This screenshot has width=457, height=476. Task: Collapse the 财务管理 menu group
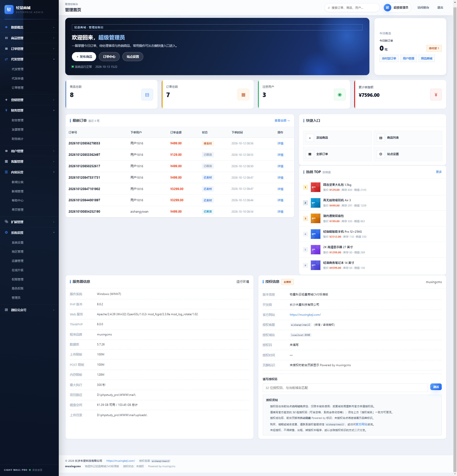coord(54,111)
